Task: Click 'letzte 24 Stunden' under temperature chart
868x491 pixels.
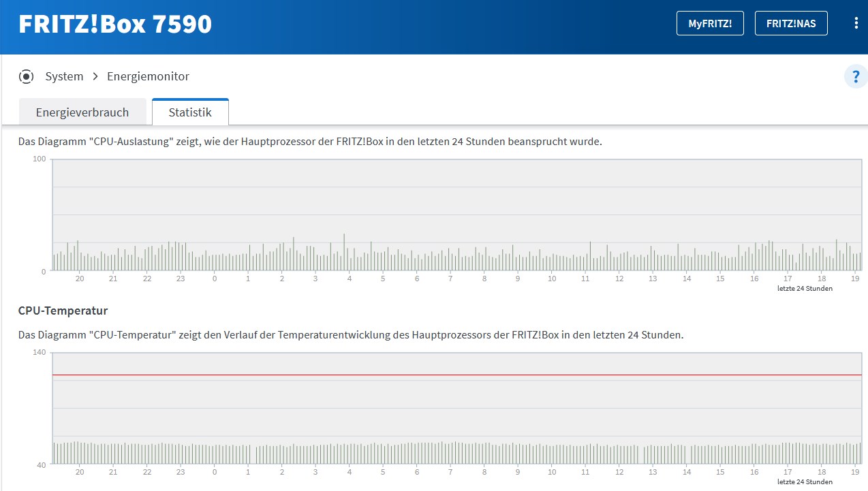Action: 805,481
